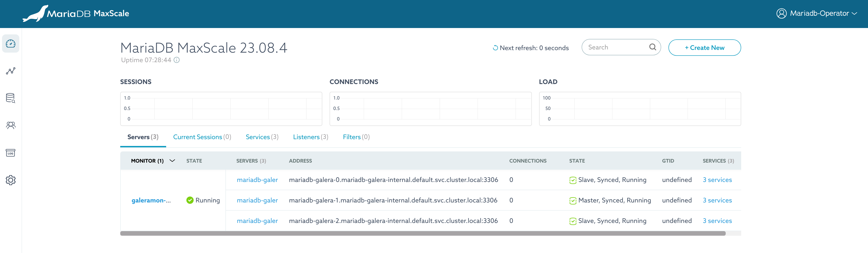Open 3 services link for galera-1

click(x=717, y=200)
